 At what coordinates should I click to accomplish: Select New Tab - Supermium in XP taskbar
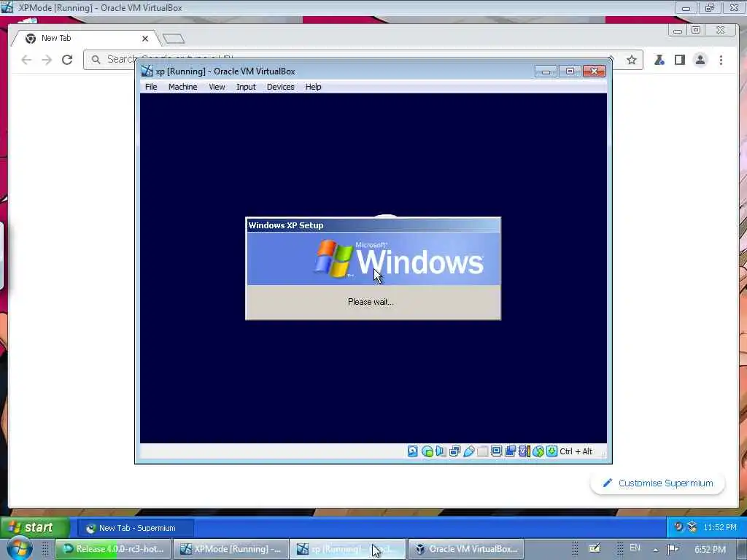(x=136, y=528)
